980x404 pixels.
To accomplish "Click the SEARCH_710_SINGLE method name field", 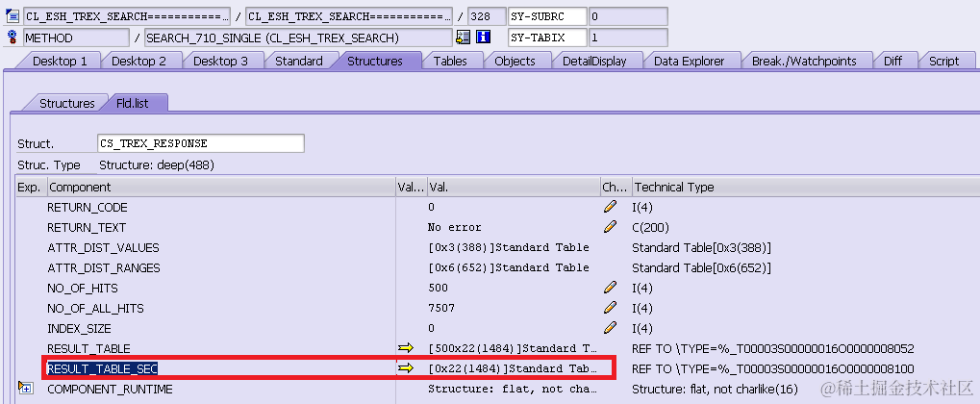I will [298, 38].
